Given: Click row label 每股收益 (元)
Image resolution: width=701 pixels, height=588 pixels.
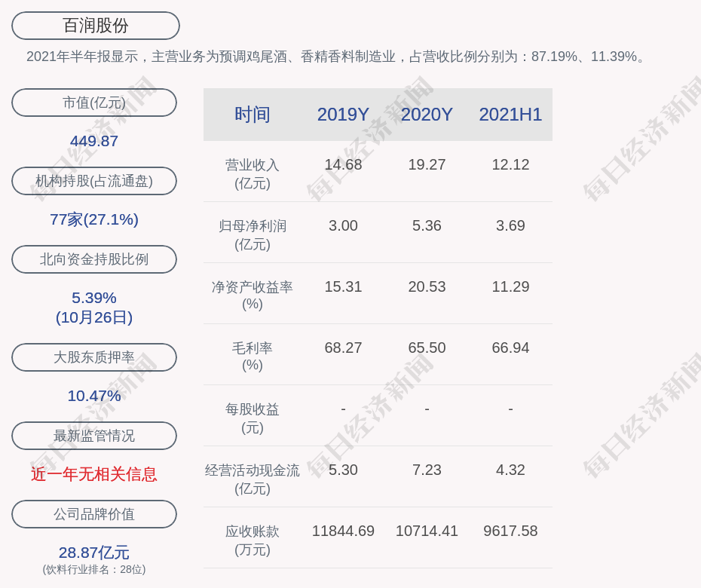Looking at the screenshot, I should tap(253, 418).
